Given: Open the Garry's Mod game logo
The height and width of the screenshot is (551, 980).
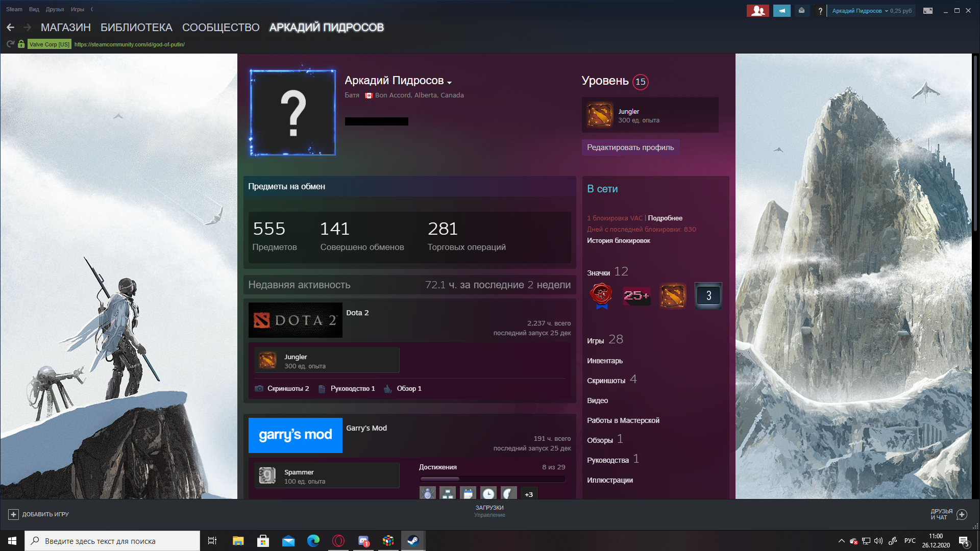Looking at the screenshot, I should pos(295,435).
